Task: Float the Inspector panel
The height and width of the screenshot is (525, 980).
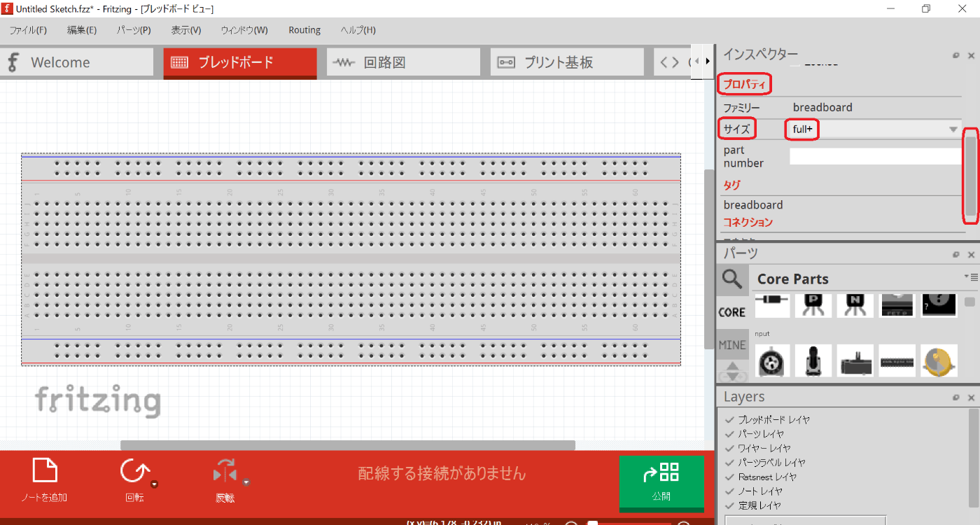Action: point(956,55)
